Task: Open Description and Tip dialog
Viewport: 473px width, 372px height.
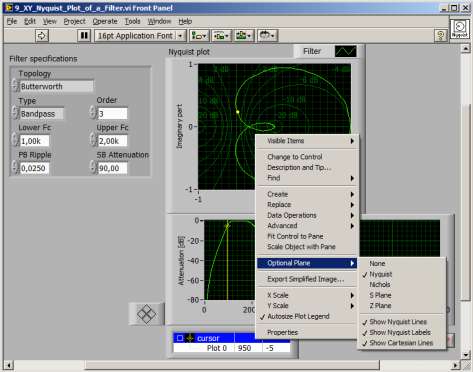Action: (307, 167)
